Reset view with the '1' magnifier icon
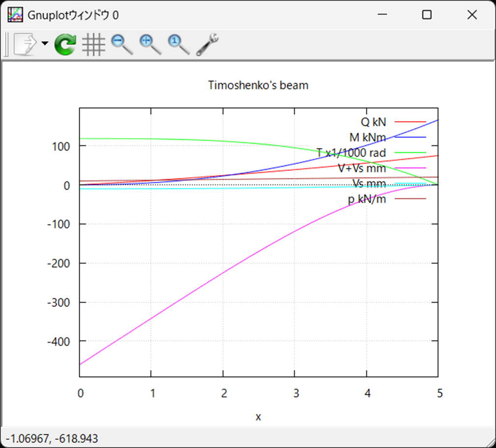Viewport: 496px width, 448px height. [177, 44]
